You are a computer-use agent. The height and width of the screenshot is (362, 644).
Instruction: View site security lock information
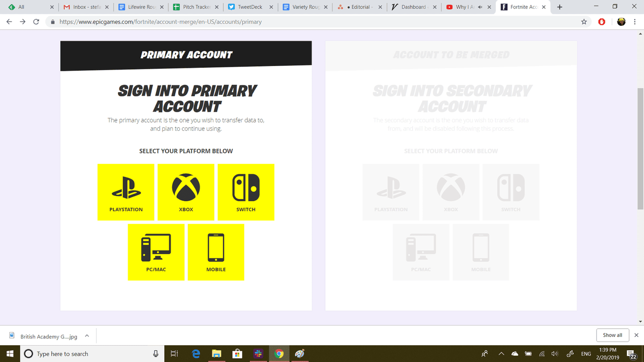(53, 22)
